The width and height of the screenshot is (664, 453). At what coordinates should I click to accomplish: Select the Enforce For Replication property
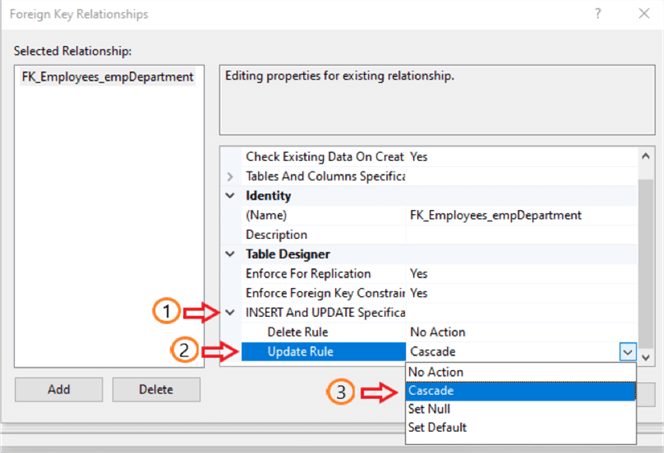tap(308, 273)
